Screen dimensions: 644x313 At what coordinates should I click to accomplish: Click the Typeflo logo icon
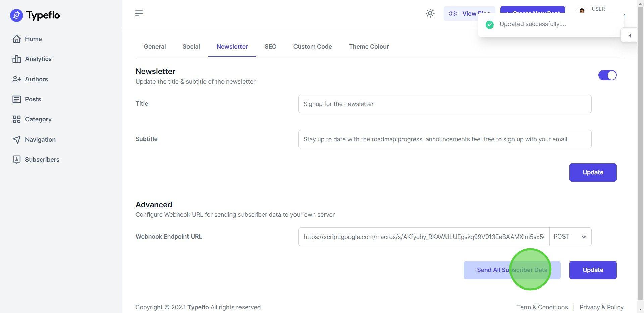[16, 15]
